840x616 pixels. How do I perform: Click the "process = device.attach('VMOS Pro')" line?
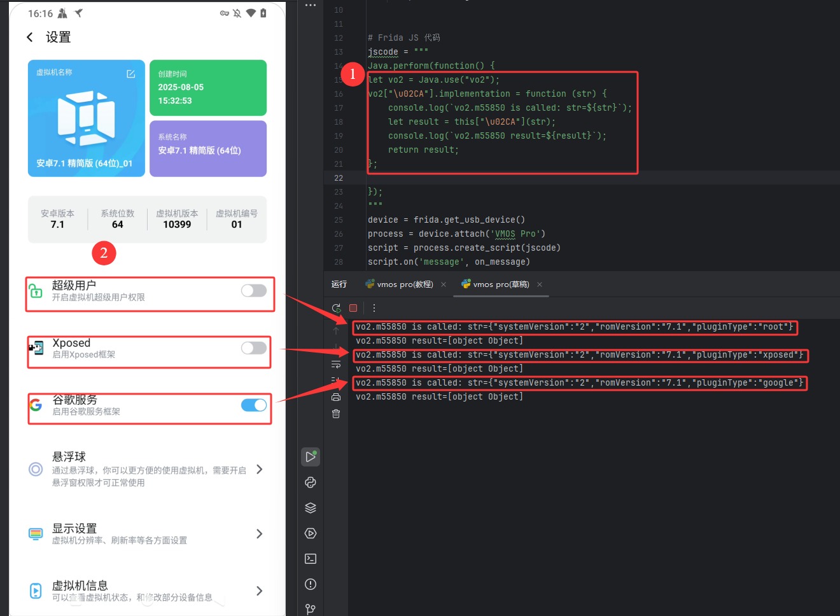[x=456, y=234]
